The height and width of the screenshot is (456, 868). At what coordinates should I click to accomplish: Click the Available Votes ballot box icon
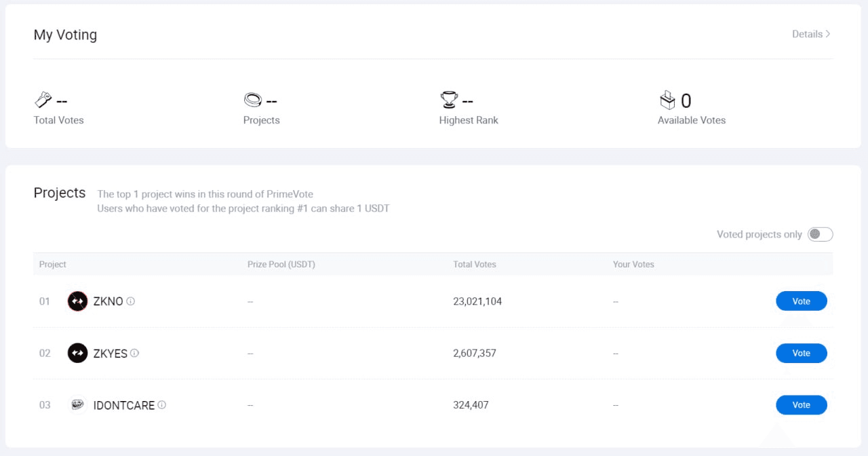pos(668,100)
